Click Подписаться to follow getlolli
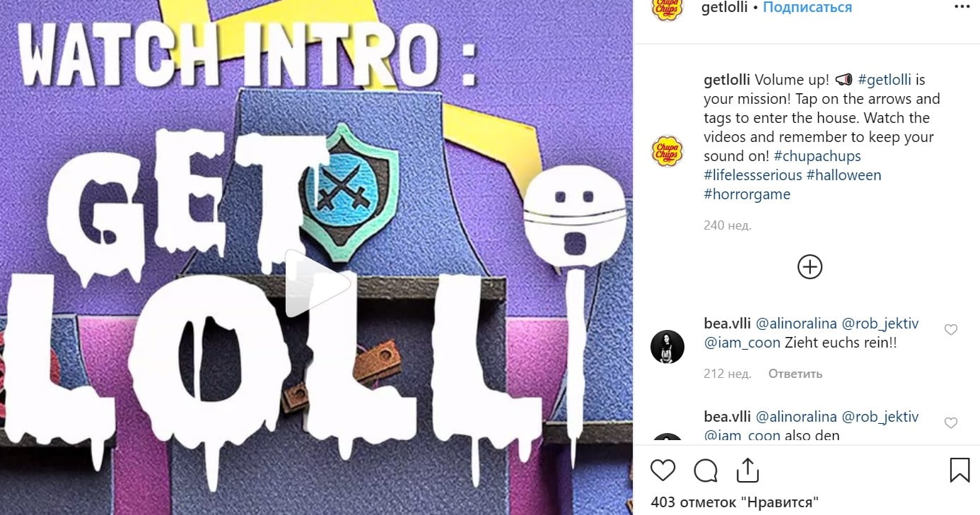Image resolution: width=980 pixels, height=515 pixels. pyautogui.click(x=807, y=8)
